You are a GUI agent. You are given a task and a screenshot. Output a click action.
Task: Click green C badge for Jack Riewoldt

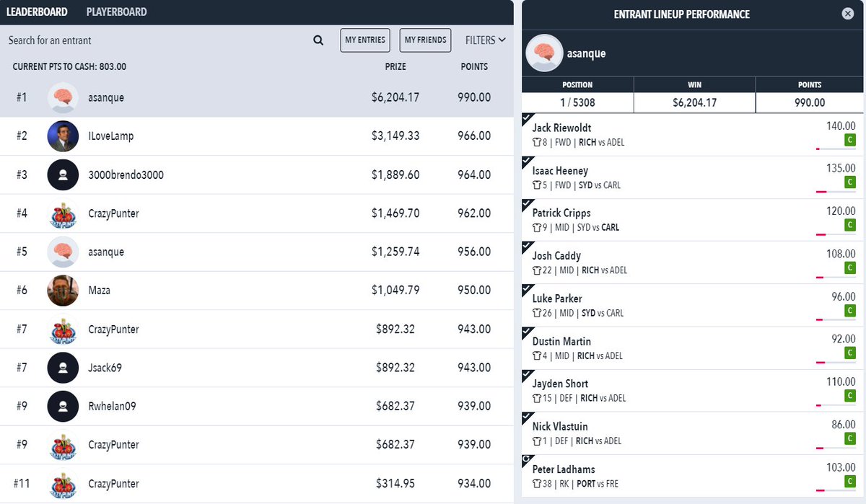coord(850,141)
